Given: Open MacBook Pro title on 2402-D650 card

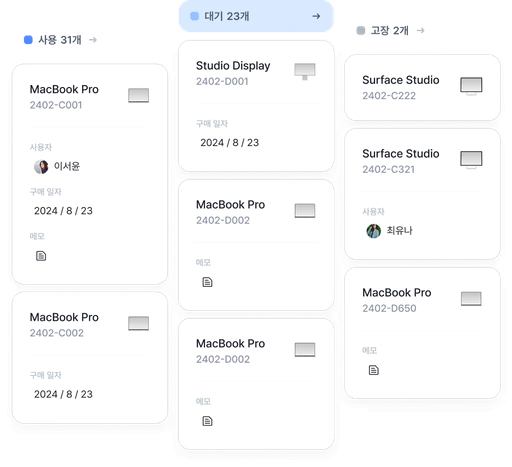Looking at the screenshot, I should coord(397,293).
